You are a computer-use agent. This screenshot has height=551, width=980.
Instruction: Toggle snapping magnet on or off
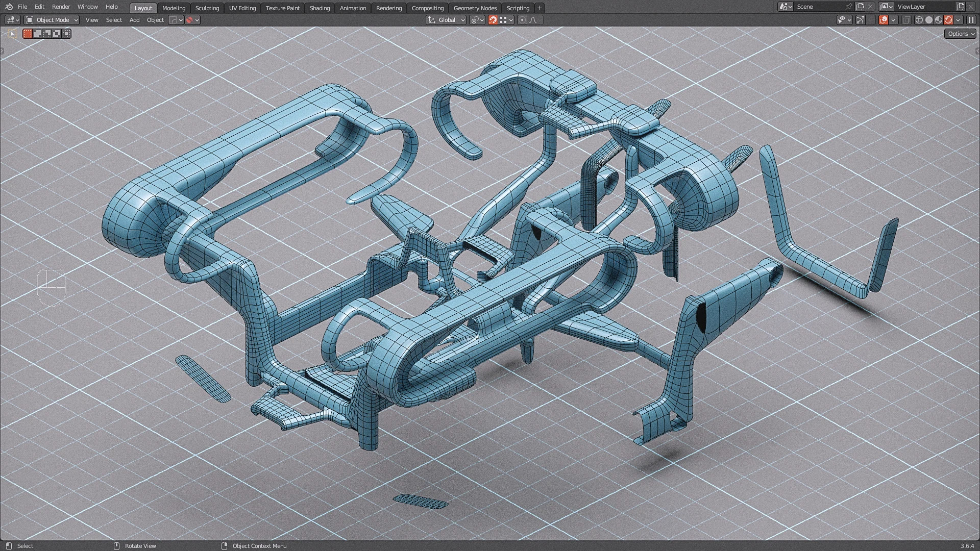[493, 20]
